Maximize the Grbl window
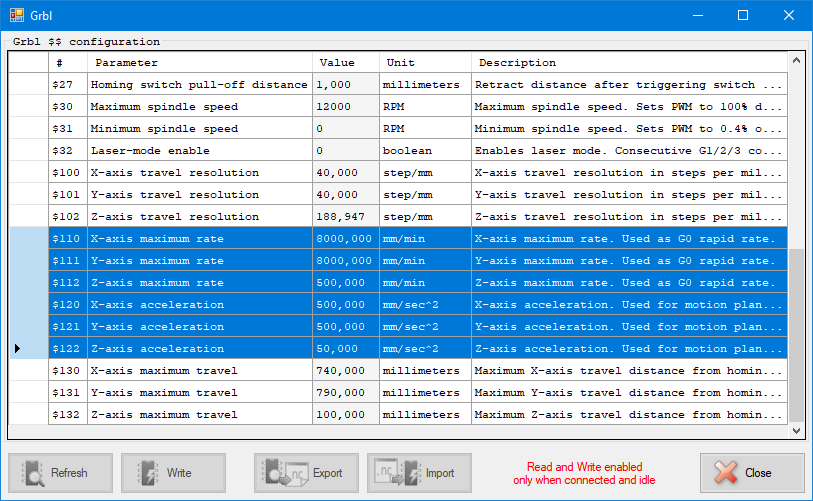Image resolution: width=813 pixels, height=501 pixels. click(743, 15)
